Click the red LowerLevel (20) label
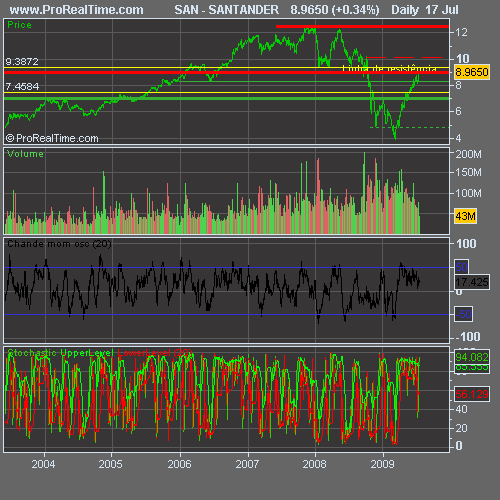 (x=154, y=353)
